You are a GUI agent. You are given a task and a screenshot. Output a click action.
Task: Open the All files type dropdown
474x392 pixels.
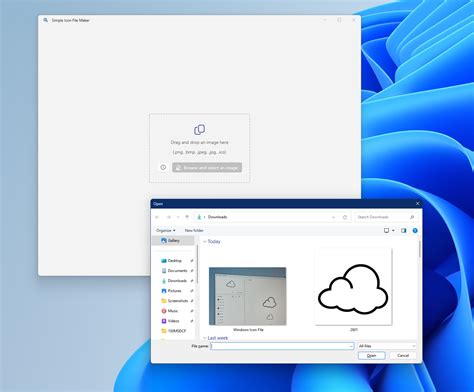point(387,346)
